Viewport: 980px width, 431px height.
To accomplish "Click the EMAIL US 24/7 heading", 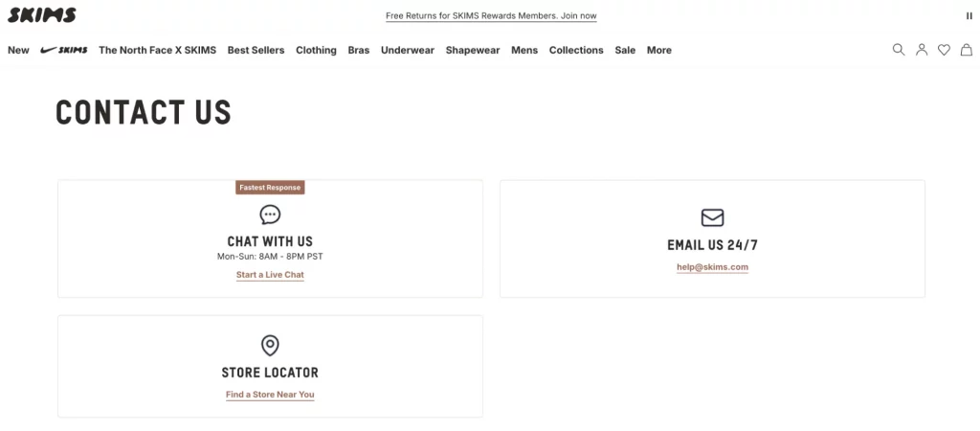I will [712, 245].
